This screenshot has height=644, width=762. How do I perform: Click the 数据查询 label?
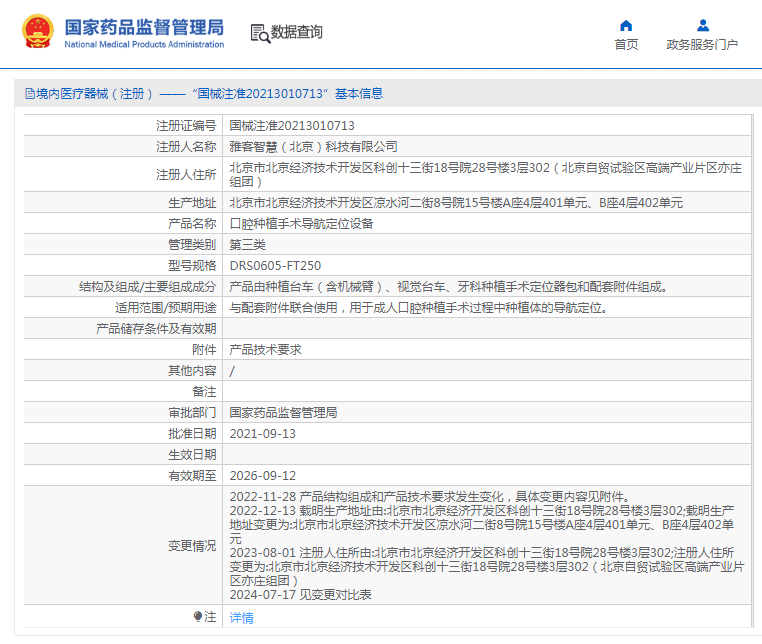click(296, 32)
